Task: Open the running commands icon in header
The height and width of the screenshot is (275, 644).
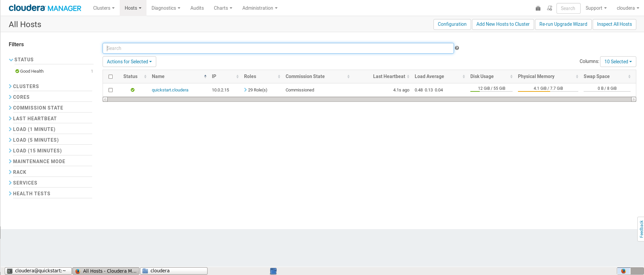Action: click(x=550, y=8)
